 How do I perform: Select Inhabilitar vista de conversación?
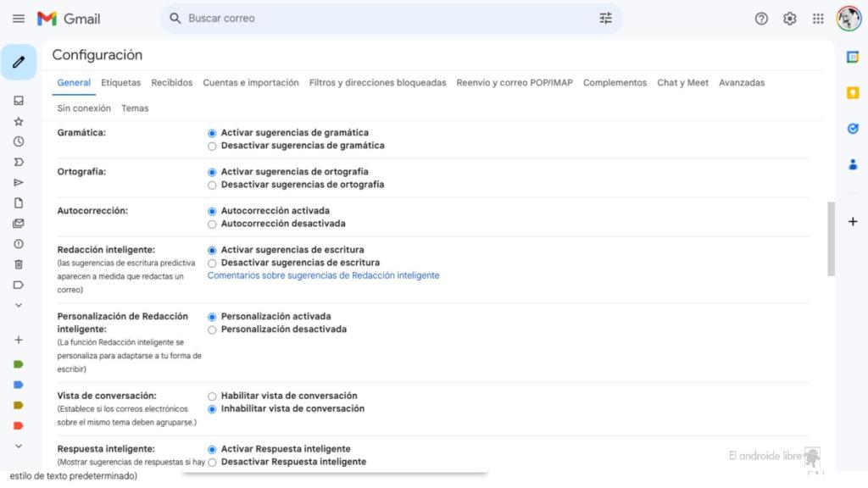coord(212,409)
